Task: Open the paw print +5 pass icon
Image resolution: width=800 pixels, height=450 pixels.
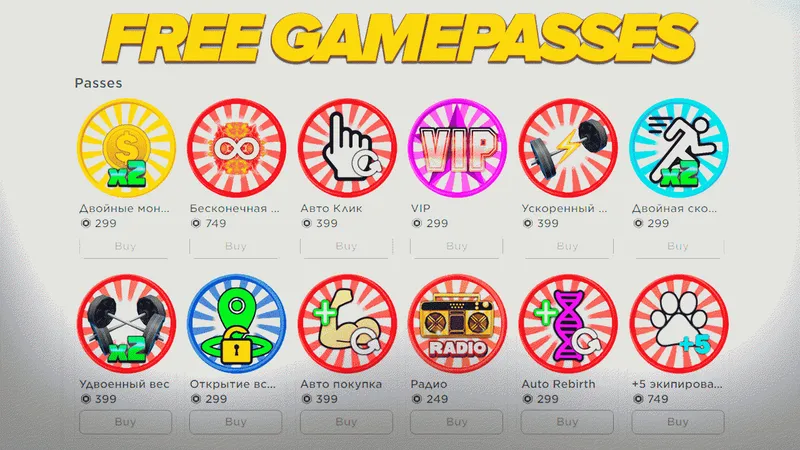Action: (x=679, y=324)
